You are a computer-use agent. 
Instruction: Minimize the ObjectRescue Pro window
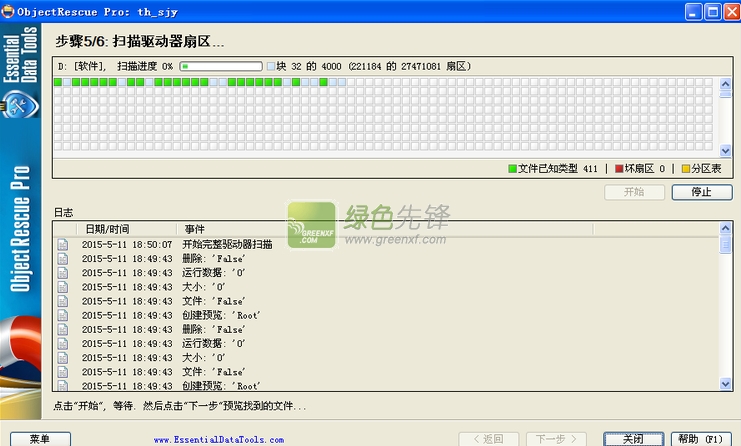[693, 12]
